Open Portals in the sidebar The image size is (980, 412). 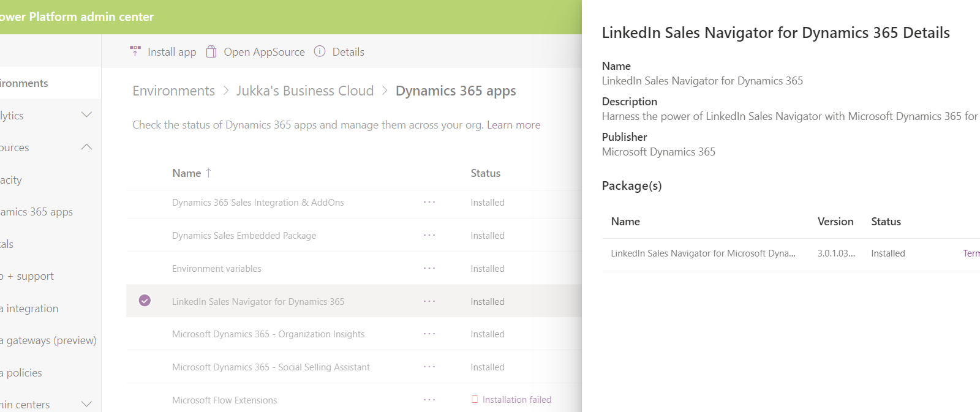click(7, 244)
